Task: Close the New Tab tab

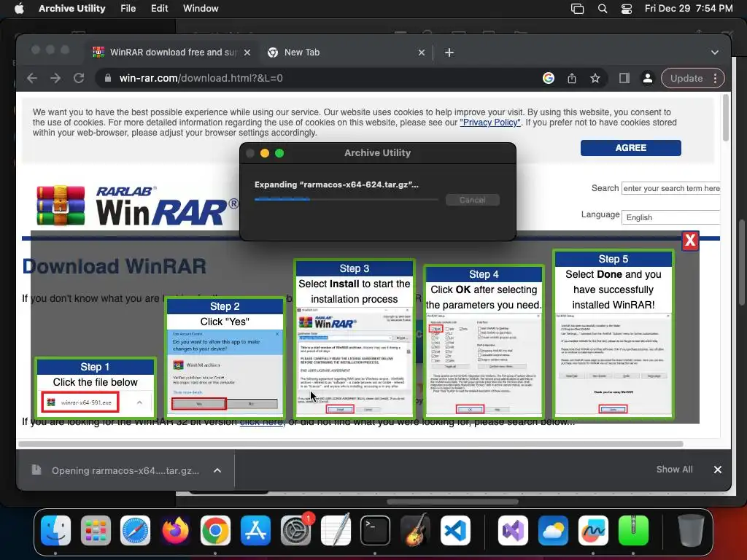Action: pos(421,52)
